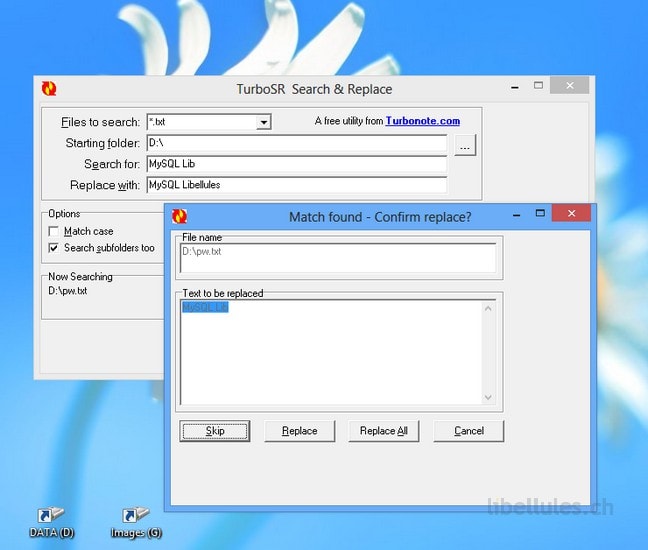
Task: Open the DATA (D) desktop shortcut
Action: [x=52, y=522]
